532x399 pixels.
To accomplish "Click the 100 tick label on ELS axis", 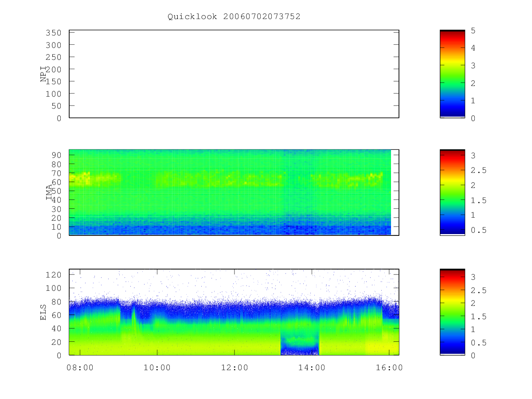I will (54, 288).
